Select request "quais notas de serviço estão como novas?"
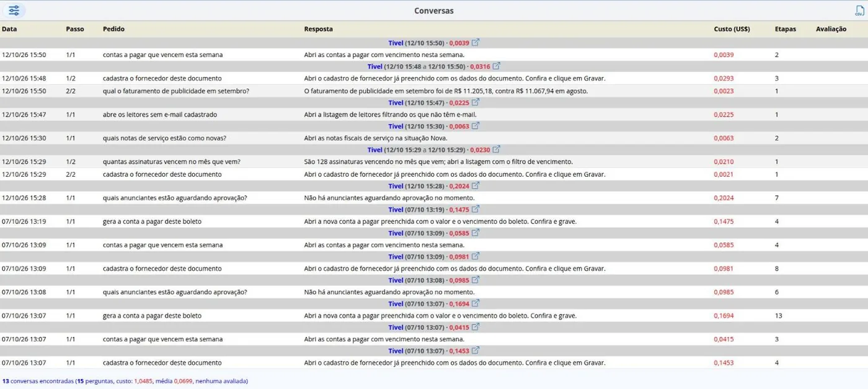The height and width of the screenshot is (389, 868). [164, 138]
